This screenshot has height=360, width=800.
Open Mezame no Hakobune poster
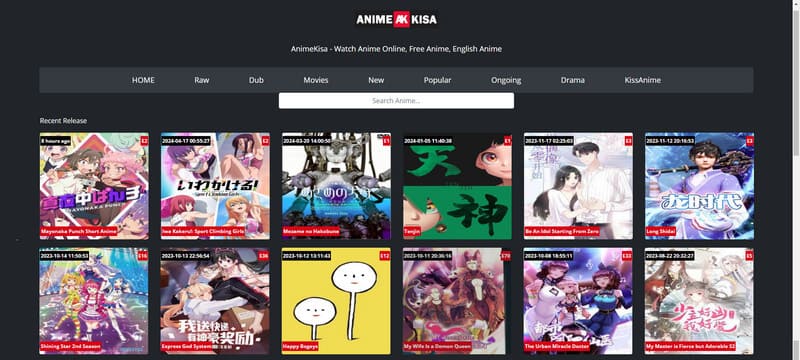tap(336, 186)
